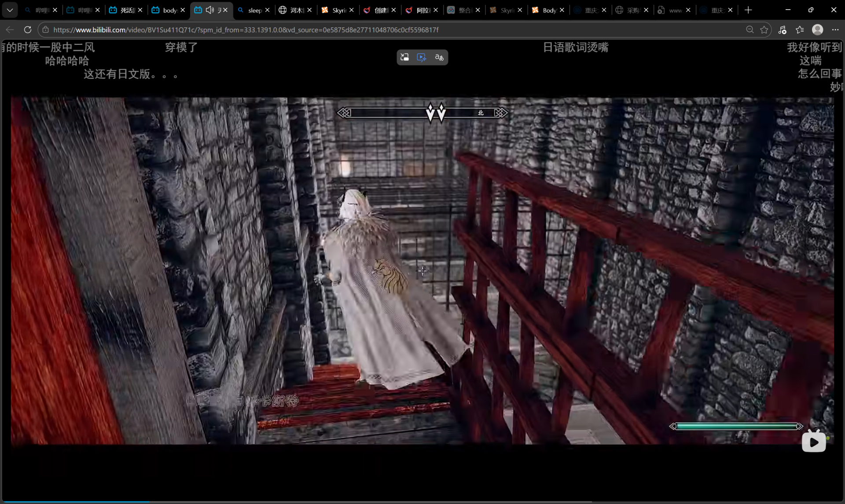845x504 pixels.
Task: Switch to the 河木 tab
Action: 296,10
